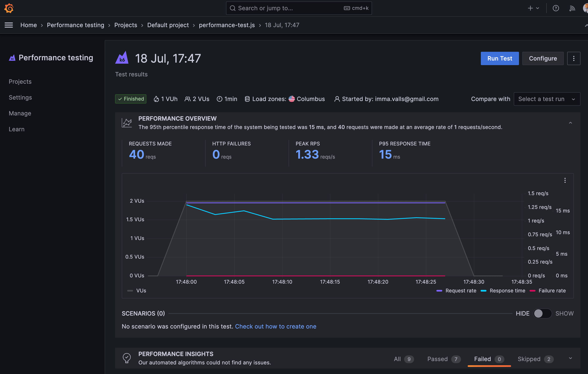The width and height of the screenshot is (588, 374).
Task: Expand the Performance Insights section chevron
Action: [x=570, y=358]
